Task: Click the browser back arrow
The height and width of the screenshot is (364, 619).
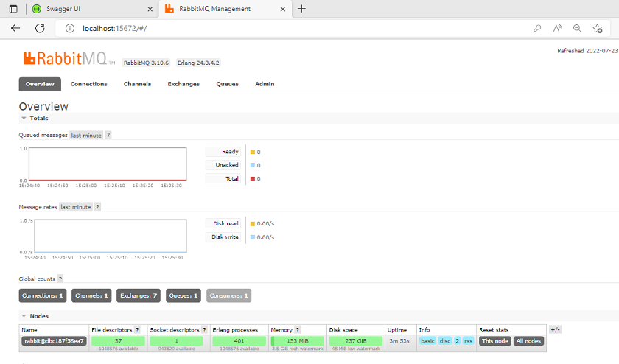Action: (x=15, y=28)
